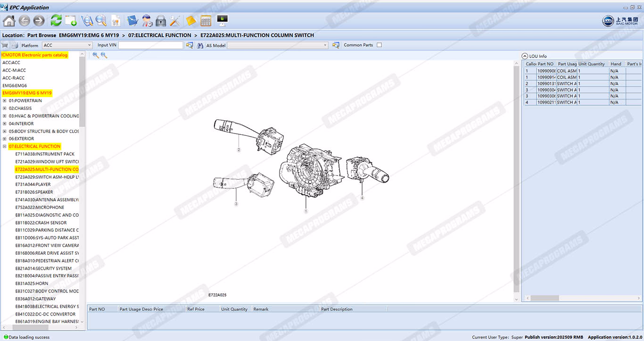Click the binoculars search icon
644x341 pixels.
200,45
